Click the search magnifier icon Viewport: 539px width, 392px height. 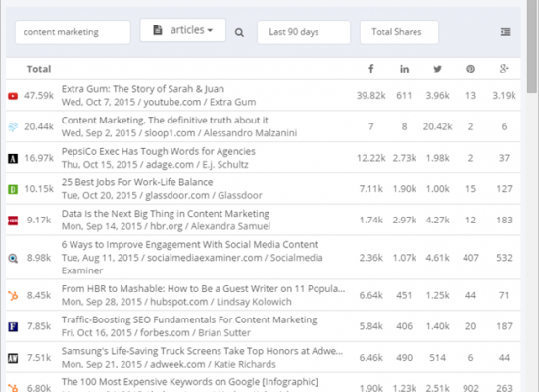[239, 32]
